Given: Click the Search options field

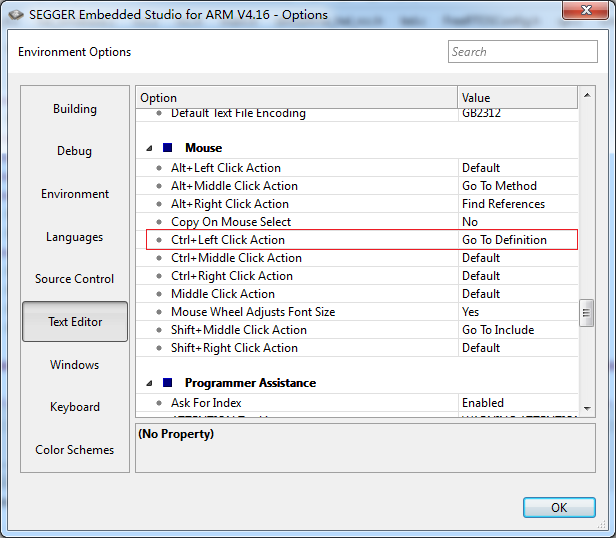Looking at the screenshot, I should 522,51.
